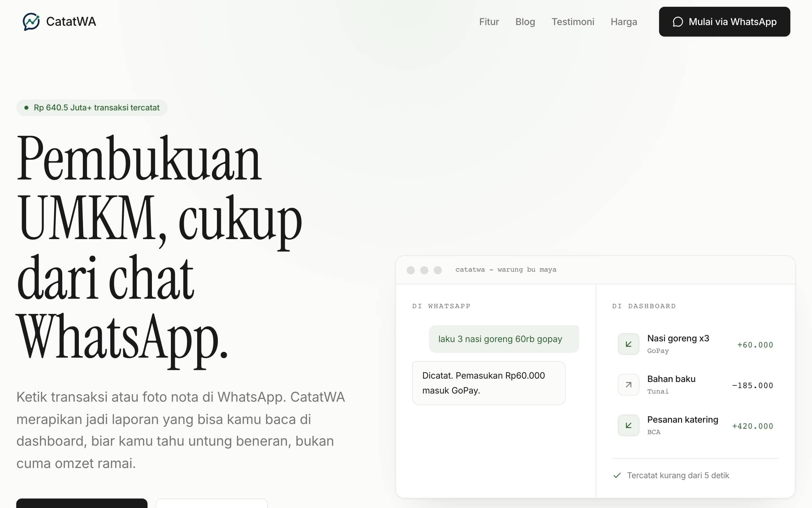Click the 'Dicatat. Pemasukan Rp60.000' reply bubble

pyautogui.click(x=489, y=383)
